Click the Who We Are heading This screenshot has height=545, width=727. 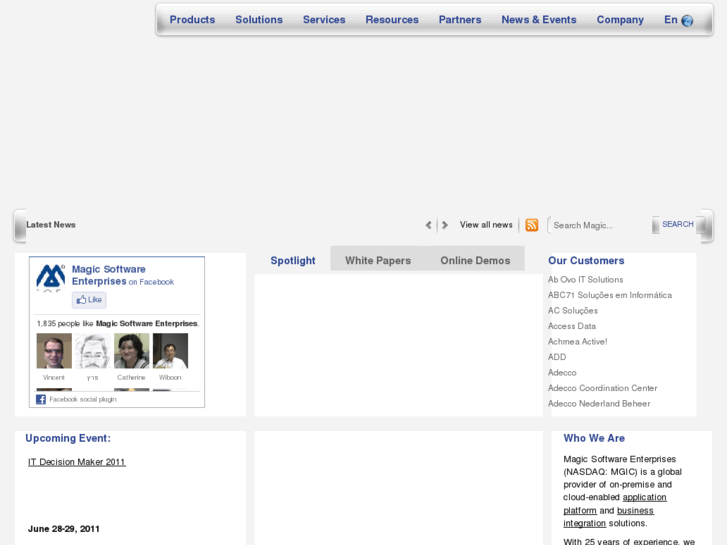click(594, 438)
